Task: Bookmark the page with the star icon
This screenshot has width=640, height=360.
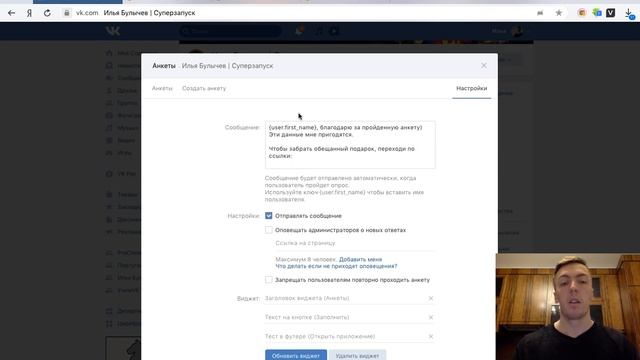Action: pos(559,13)
